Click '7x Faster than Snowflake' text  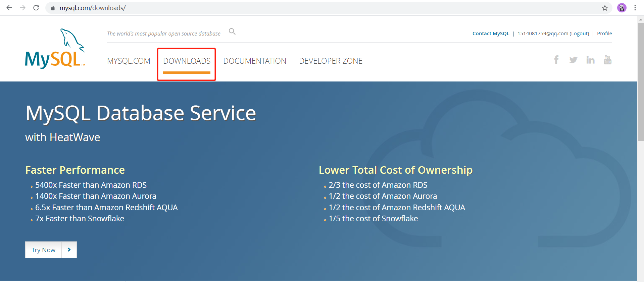point(80,219)
